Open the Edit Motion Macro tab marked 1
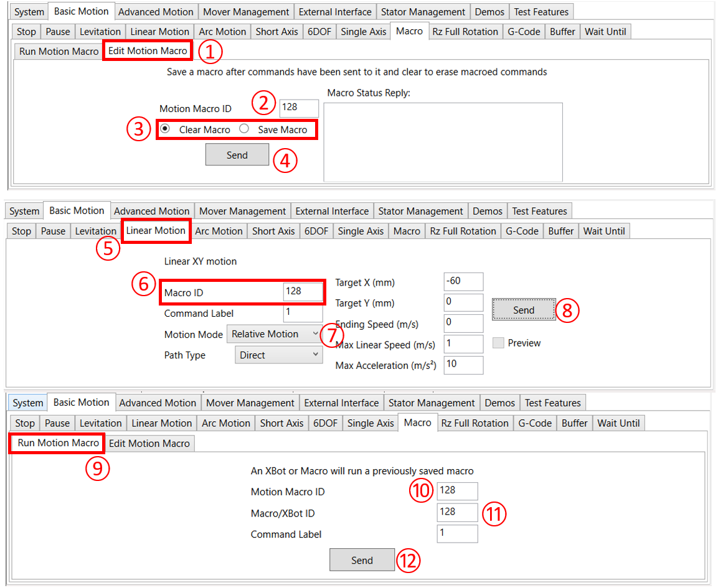This screenshot has width=718, height=588. tap(148, 51)
